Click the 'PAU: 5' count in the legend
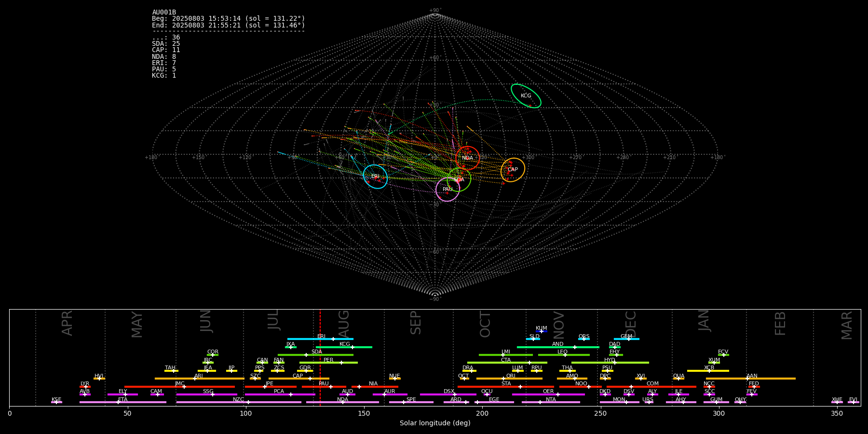Screen dimensions: 868x434 coord(164,69)
